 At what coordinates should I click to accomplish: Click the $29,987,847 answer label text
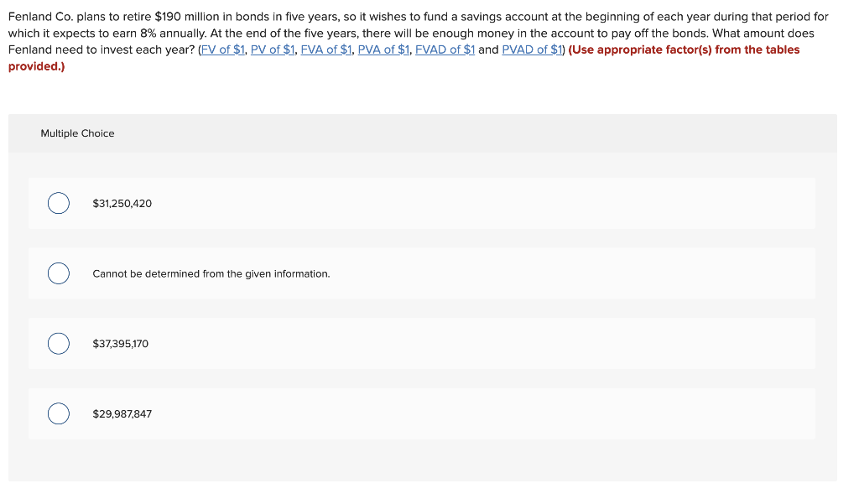click(122, 414)
